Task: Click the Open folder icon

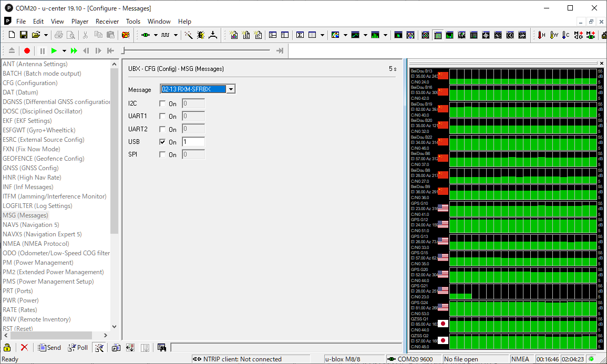Action: [x=36, y=35]
